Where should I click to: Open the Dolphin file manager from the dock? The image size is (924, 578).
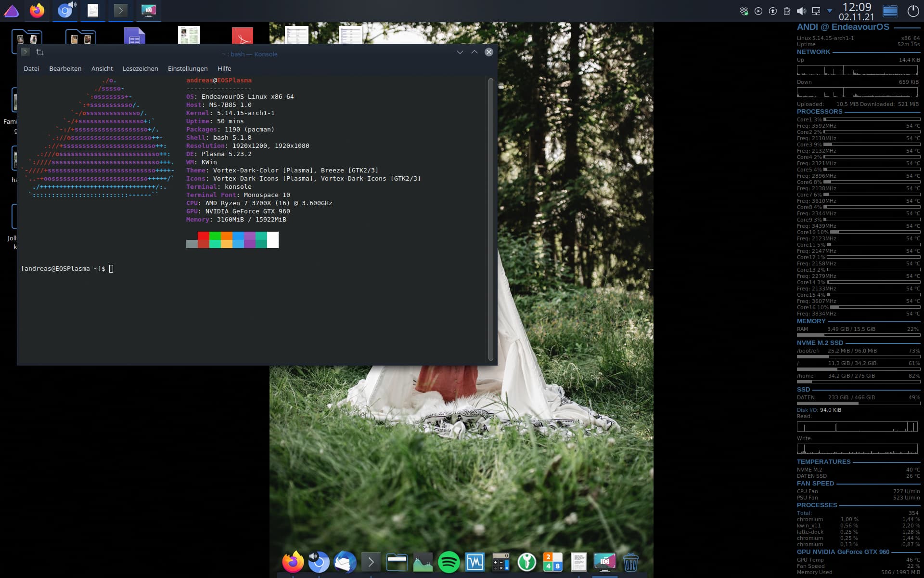click(x=397, y=562)
